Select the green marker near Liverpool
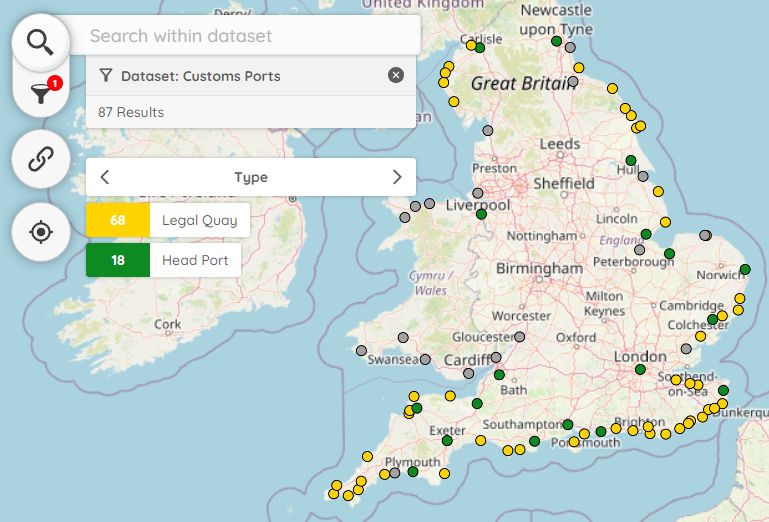This screenshot has height=522, width=769. 481,214
